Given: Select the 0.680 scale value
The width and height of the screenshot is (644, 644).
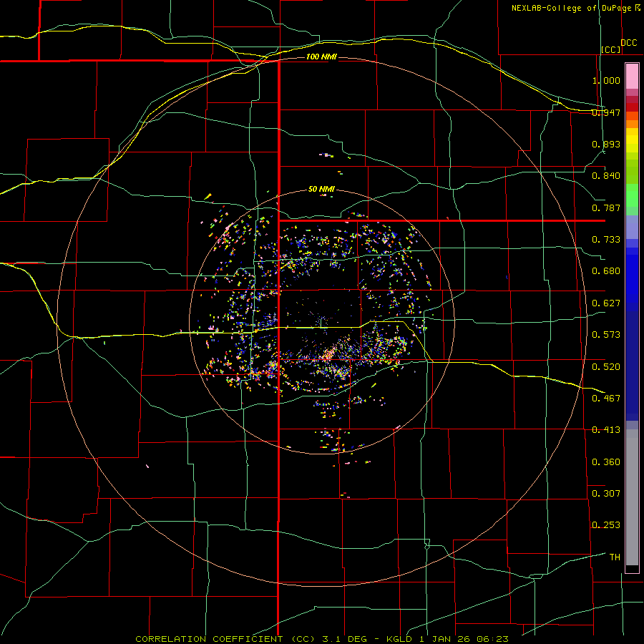Looking at the screenshot, I should point(606,271).
